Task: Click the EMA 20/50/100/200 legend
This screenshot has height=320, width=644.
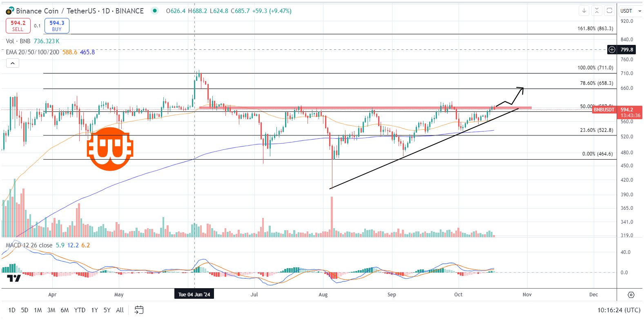Action: pyautogui.click(x=33, y=52)
